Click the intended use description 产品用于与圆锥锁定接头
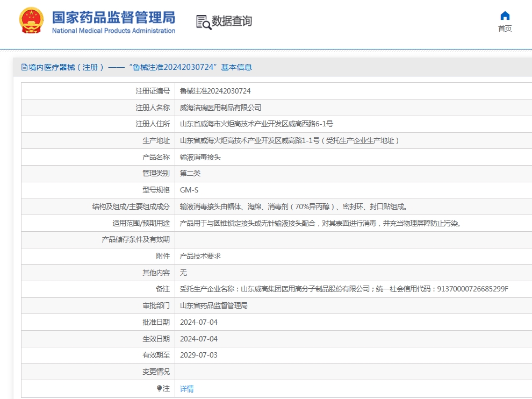Image resolution: width=532 pixels, height=399 pixels. pyautogui.click(x=320, y=223)
